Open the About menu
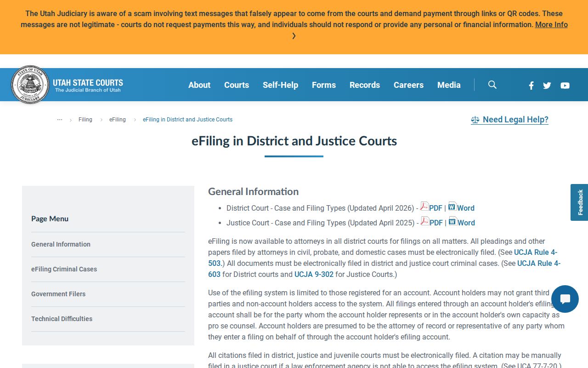Screen dimensions: 588x368 [x=199, y=85]
